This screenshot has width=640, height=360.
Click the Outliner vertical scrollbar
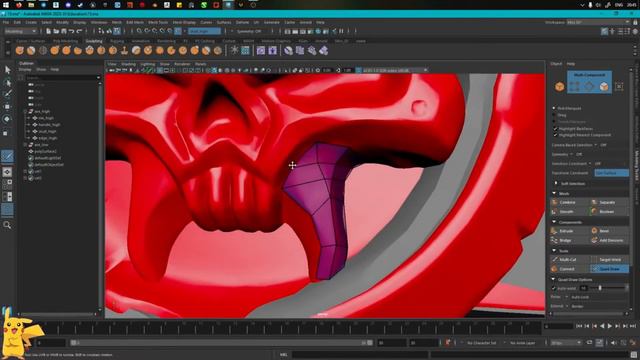100,196
